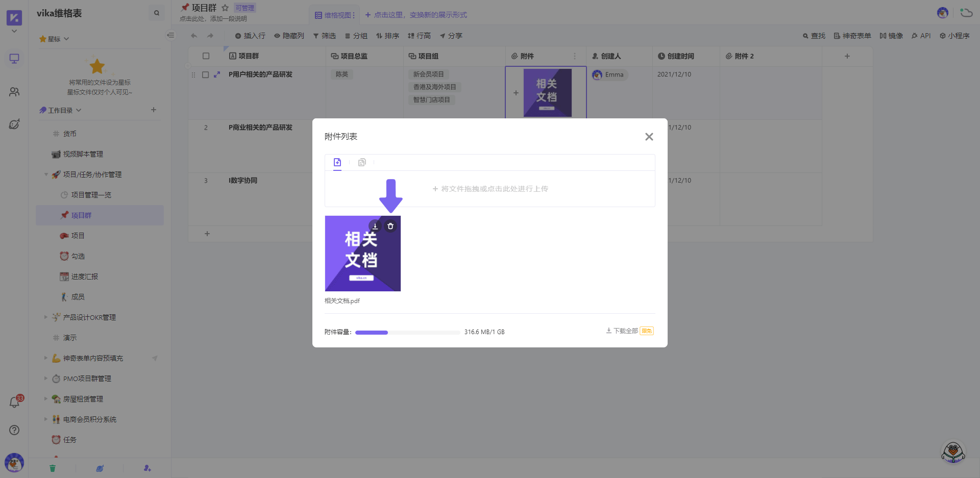Click the trash icon on 相关文档 thumbnail
980x478 pixels.
[390, 226]
